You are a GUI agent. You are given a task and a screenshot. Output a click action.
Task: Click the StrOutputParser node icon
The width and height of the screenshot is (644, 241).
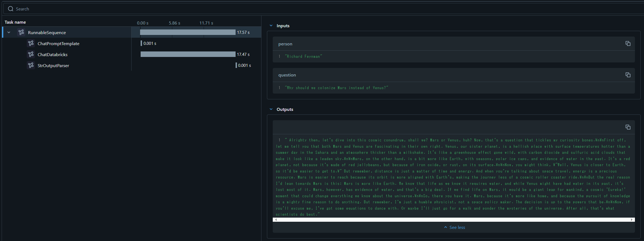pos(31,65)
